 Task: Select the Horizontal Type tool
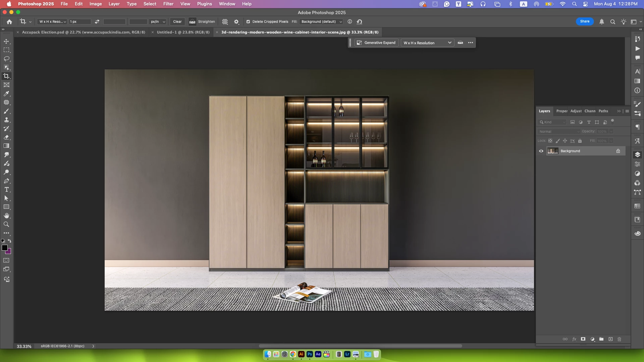coord(6,190)
